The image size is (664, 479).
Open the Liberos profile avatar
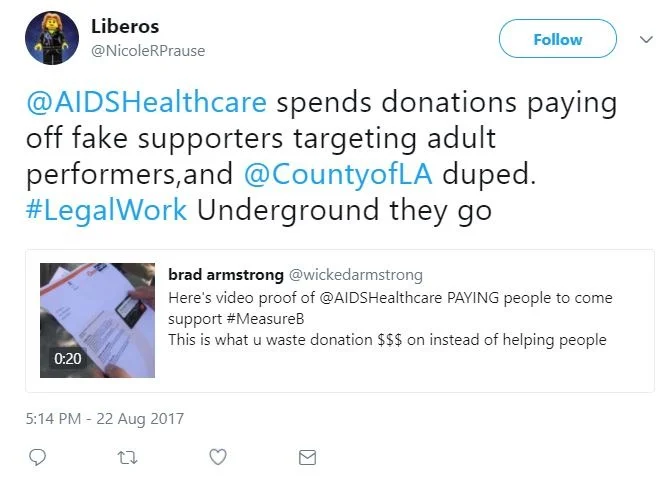point(52,38)
